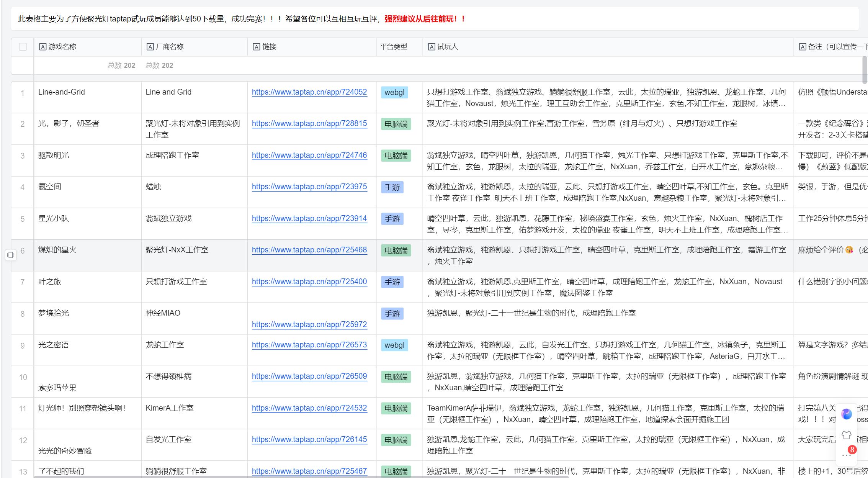The height and width of the screenshot is (478, 868).
Task: Open taptap link for app 723975
Action: coord(309,187)
